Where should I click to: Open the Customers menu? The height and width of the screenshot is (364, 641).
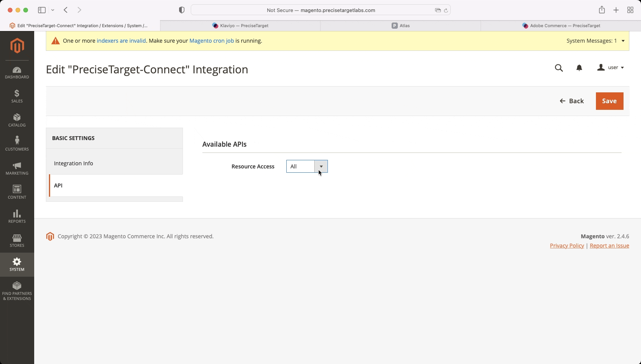(x=17, y=144)
